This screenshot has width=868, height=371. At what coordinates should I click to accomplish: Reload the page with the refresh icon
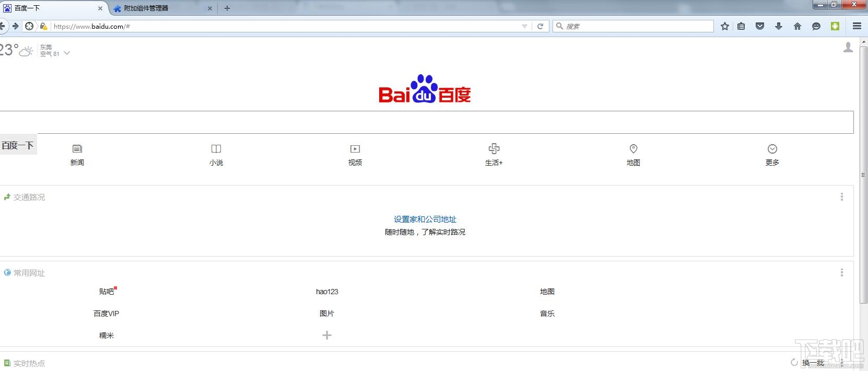(541, 26)
